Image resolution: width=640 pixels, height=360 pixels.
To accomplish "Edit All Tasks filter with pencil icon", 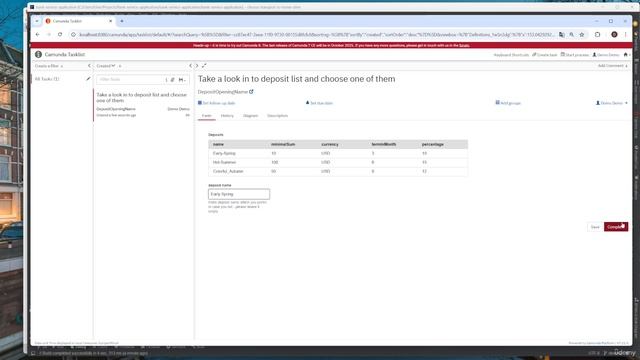I will (88, 79).
